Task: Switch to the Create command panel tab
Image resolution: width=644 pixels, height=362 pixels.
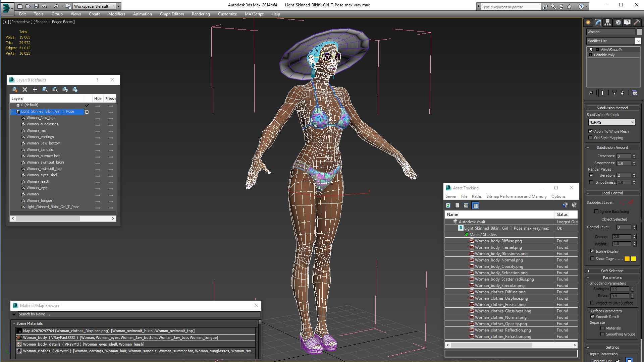Action: 588,22
